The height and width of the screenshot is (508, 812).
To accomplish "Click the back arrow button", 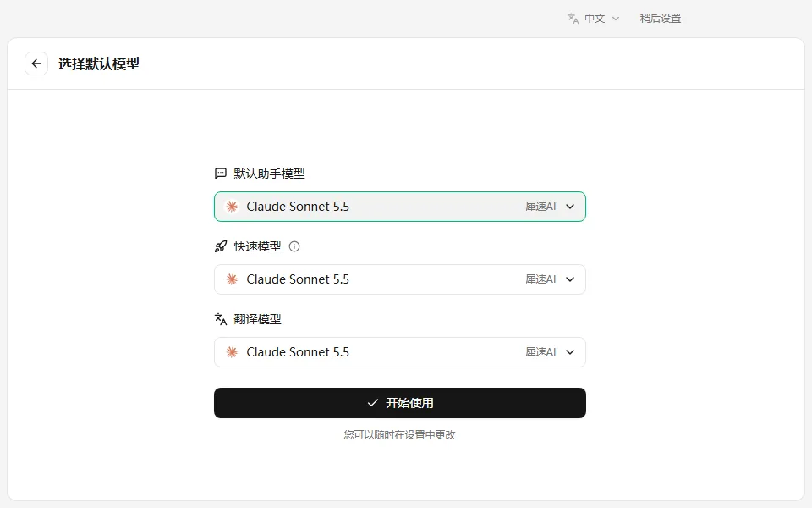I will tap(36, 63).
